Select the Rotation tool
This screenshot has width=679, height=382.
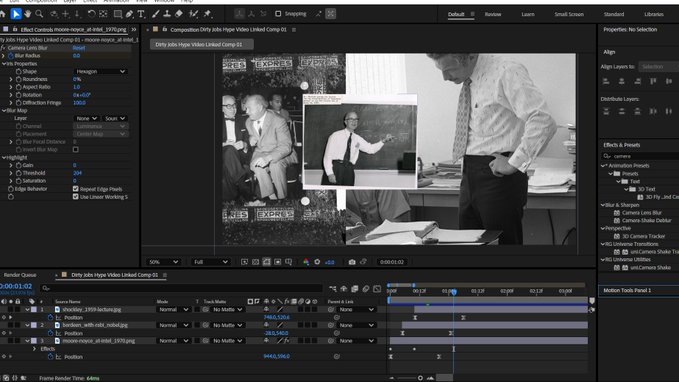coord(91,14)
